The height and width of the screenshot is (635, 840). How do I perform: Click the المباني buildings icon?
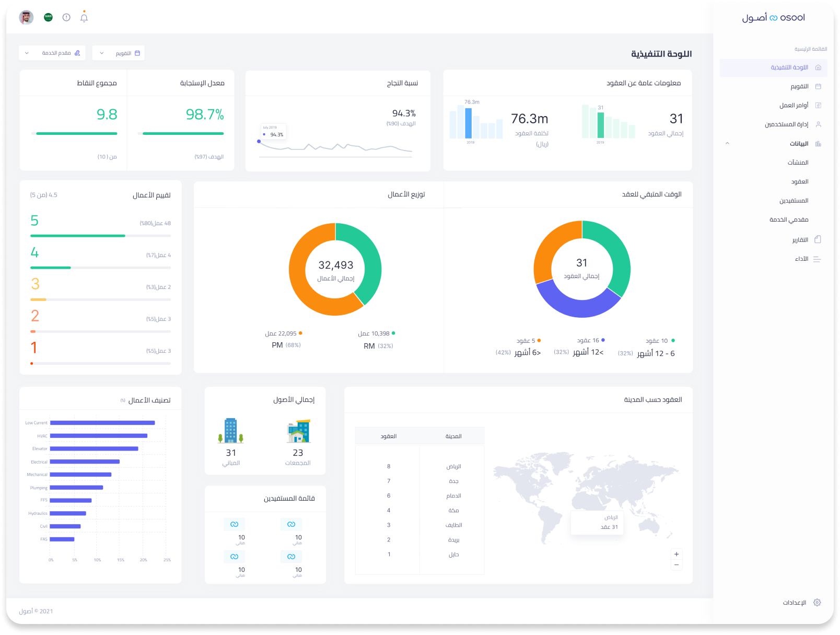231,431
